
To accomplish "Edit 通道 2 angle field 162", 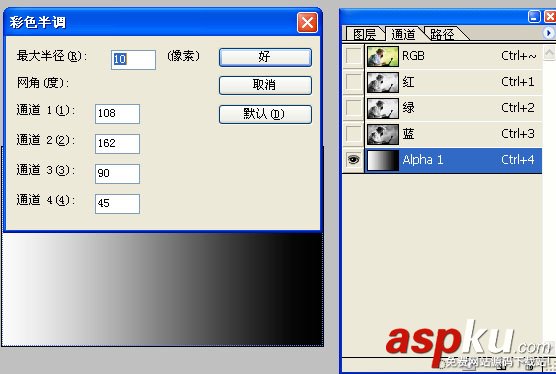I will point(117,144).
